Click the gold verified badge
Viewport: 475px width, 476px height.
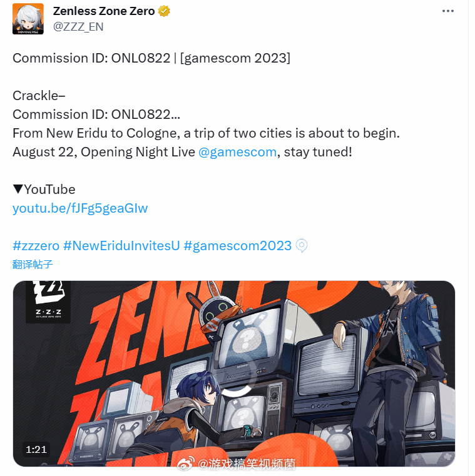(x=164, y=11)
